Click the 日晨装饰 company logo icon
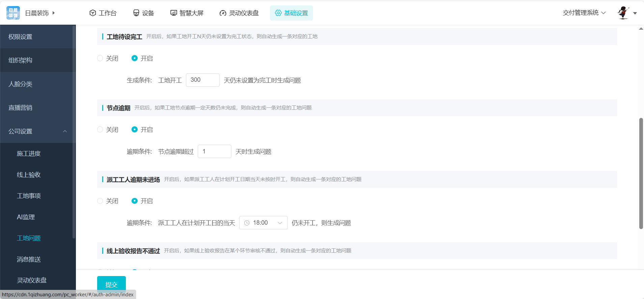 (x=13, y=13)
